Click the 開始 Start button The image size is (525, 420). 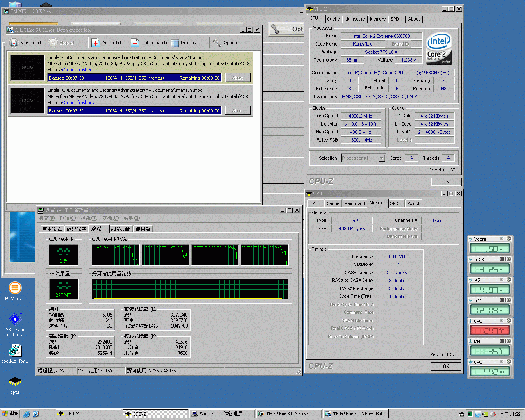[x=11, y=414]
